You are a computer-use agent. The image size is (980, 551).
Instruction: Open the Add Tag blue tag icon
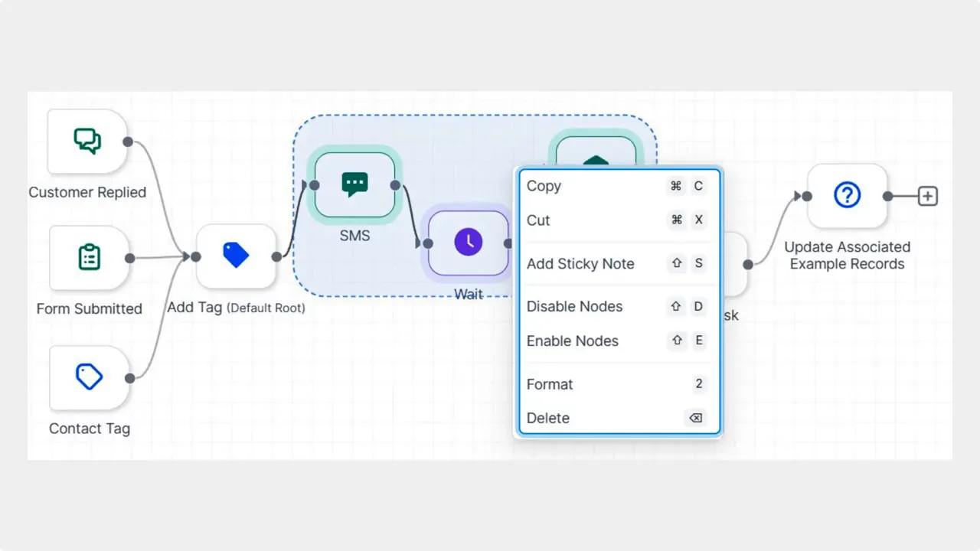236,256
